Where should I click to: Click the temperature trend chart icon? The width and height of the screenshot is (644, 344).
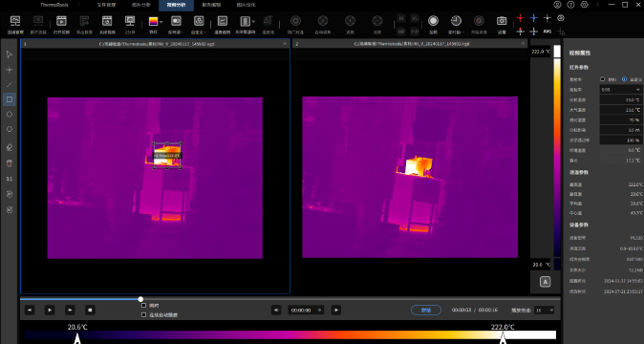point(223,21)
